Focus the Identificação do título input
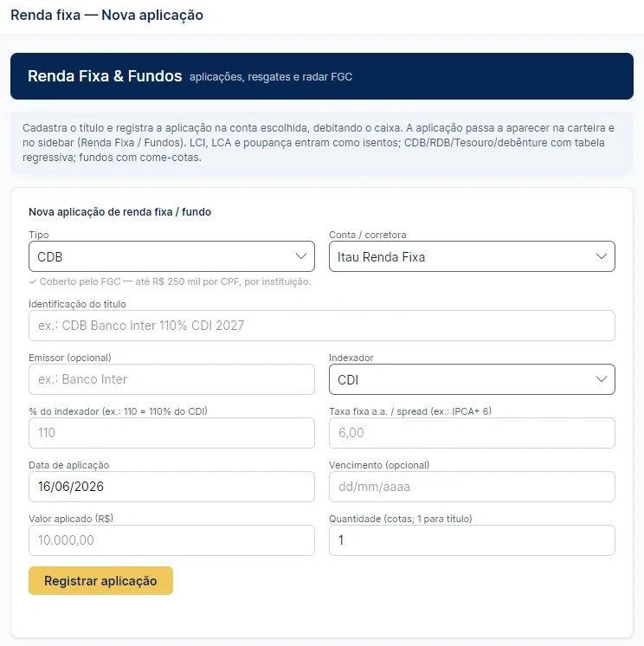The height and width of the screenshot is (646, 644). pos(322,326)
